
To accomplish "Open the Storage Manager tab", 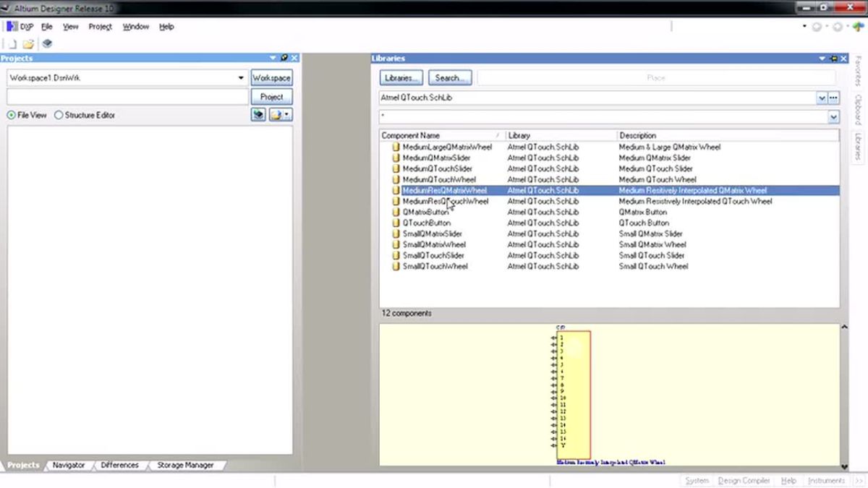I will [186, 465].
